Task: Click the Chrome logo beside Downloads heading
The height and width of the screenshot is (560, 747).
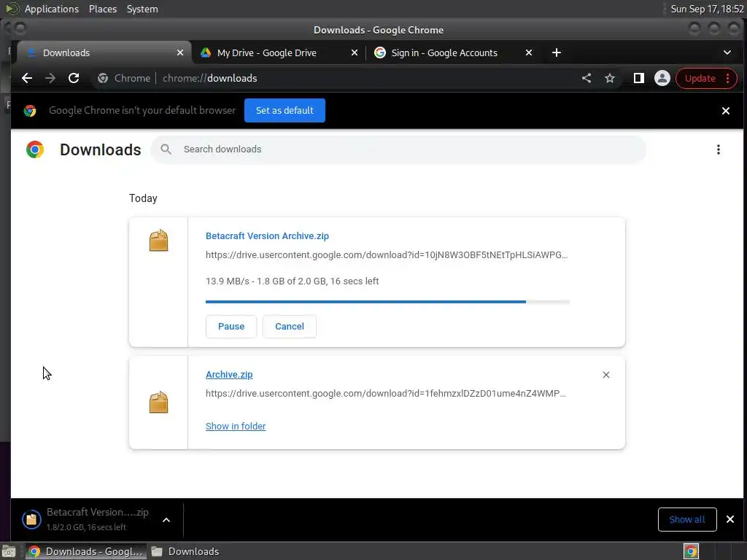Action: (35, 149)
